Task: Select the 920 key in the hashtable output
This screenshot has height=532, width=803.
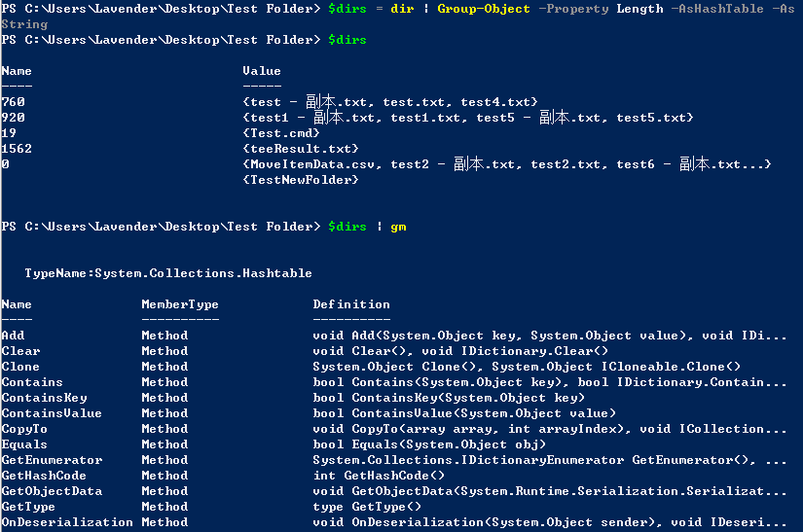Action: click(x=14, y=118)
